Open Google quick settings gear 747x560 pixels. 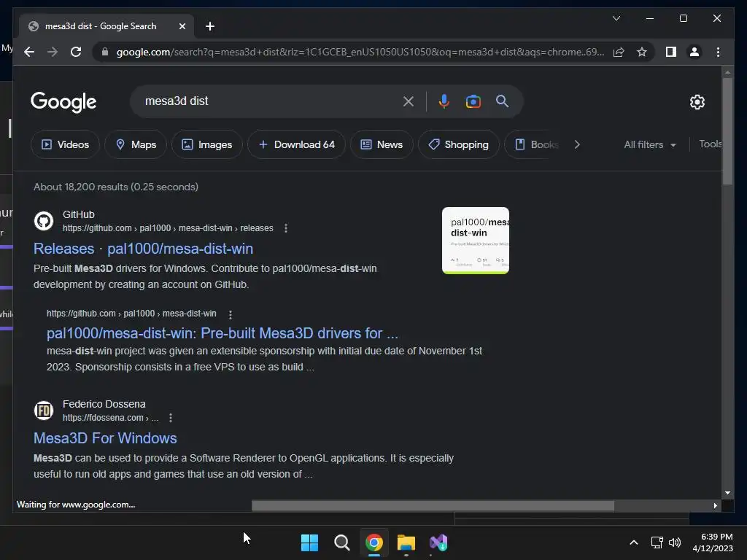(x=697, y=102)
